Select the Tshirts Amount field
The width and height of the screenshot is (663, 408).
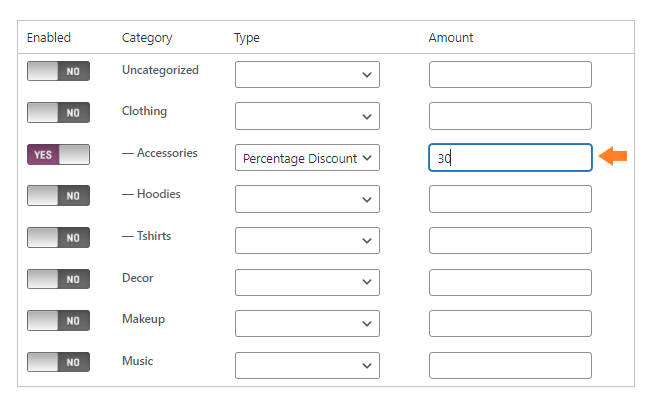click(510, 241)
